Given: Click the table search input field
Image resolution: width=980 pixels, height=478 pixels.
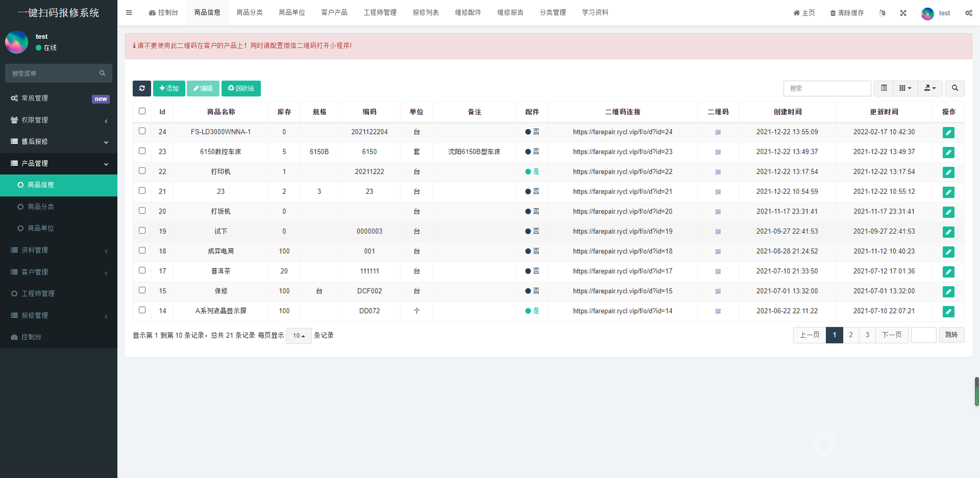Looking at the screenshot, I should (826, 88).
